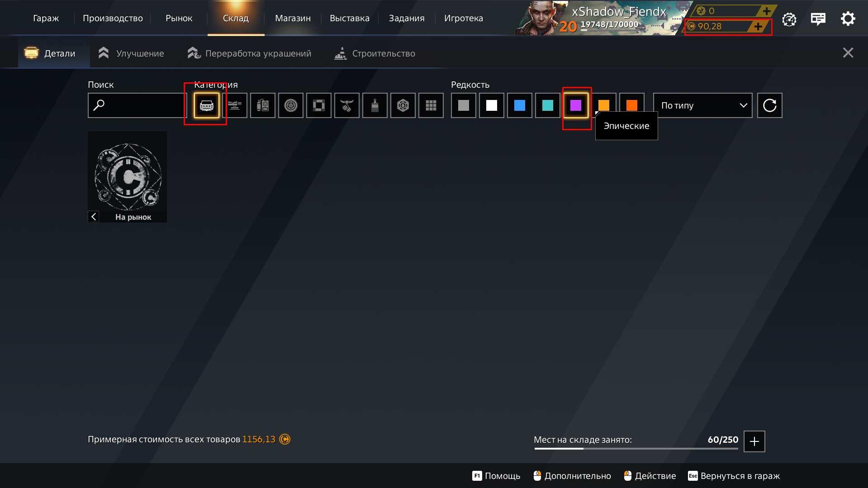Close the storage panel with X
The image size is (868, 488).
(848, 53)
